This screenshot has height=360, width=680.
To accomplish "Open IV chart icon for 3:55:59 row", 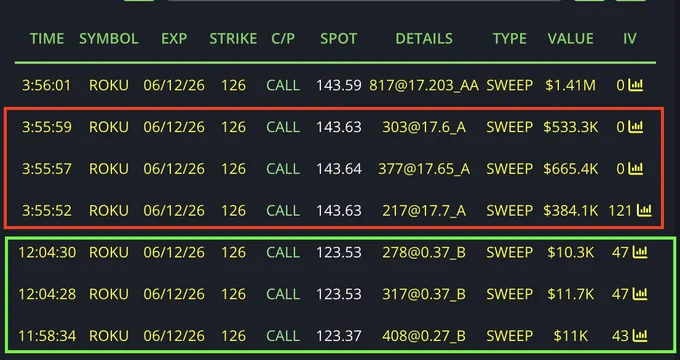I will tap(635, 127).
